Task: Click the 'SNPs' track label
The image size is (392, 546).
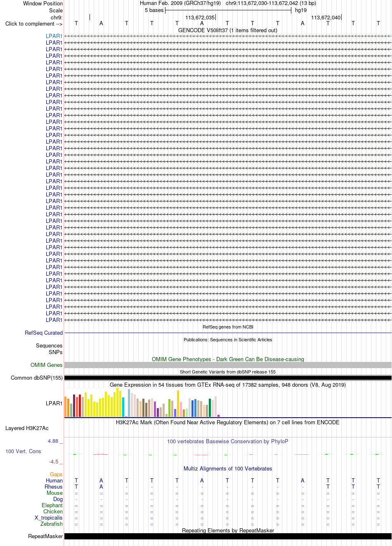Action: pos(55,352)
